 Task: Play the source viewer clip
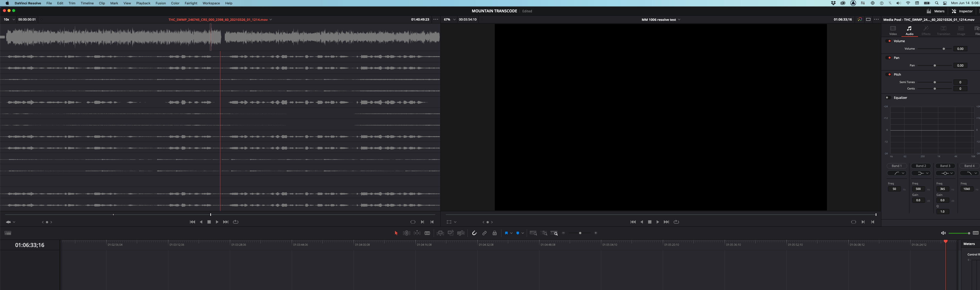coord(217,222)
